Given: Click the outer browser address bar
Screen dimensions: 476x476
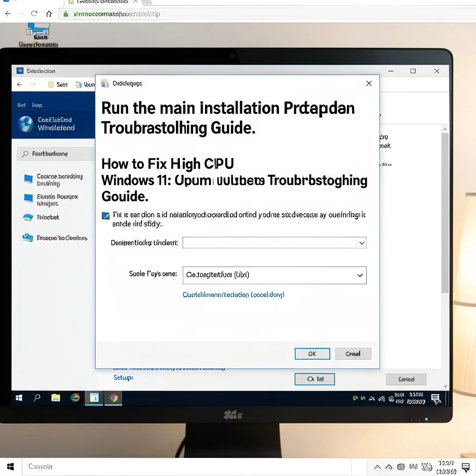Looking at the screenshot, I should [267, 14].
